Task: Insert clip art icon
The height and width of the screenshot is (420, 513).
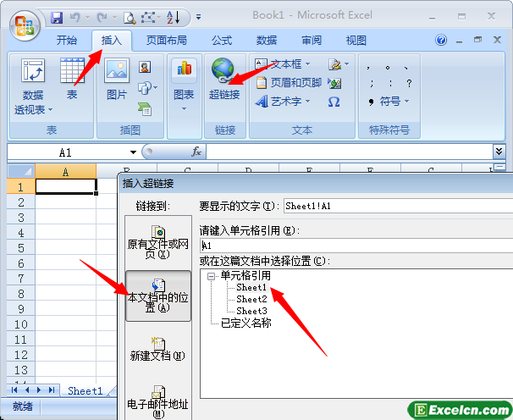Action: point(145,67)
